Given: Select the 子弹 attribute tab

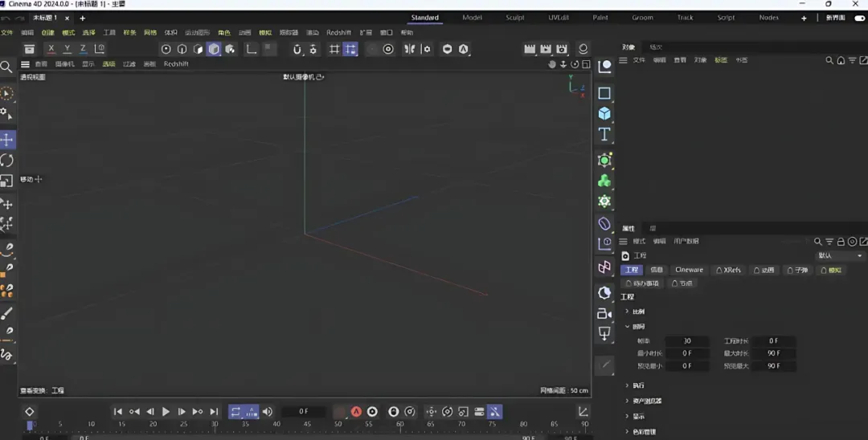Looking at the screenshot, I should 797,270.
